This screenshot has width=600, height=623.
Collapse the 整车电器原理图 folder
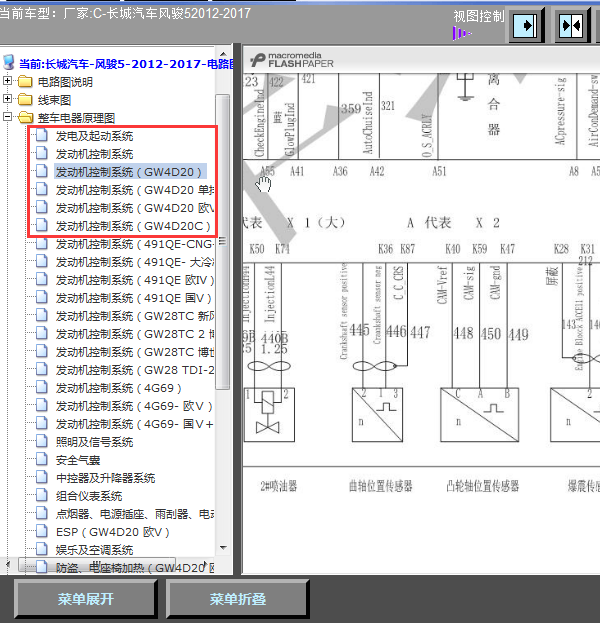click(7, 117)
